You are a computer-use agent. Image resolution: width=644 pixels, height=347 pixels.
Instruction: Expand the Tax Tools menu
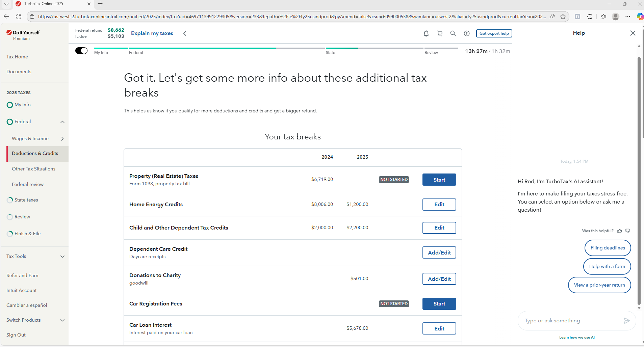(x=62, y=257)
